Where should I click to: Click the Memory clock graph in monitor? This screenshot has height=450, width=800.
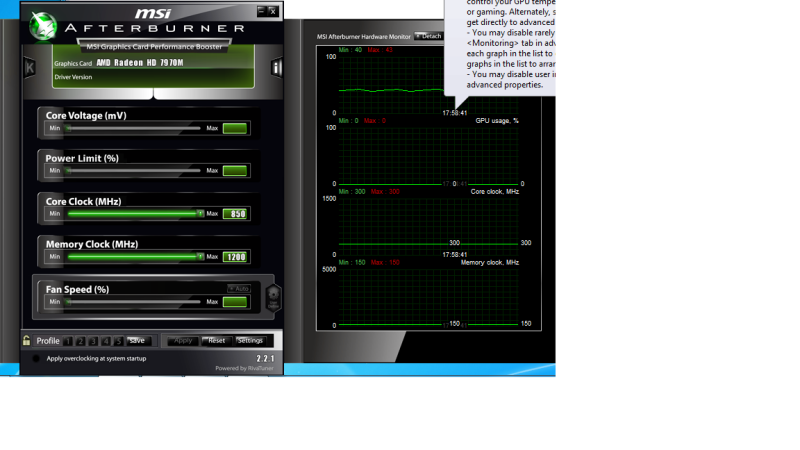pos(429,297)
